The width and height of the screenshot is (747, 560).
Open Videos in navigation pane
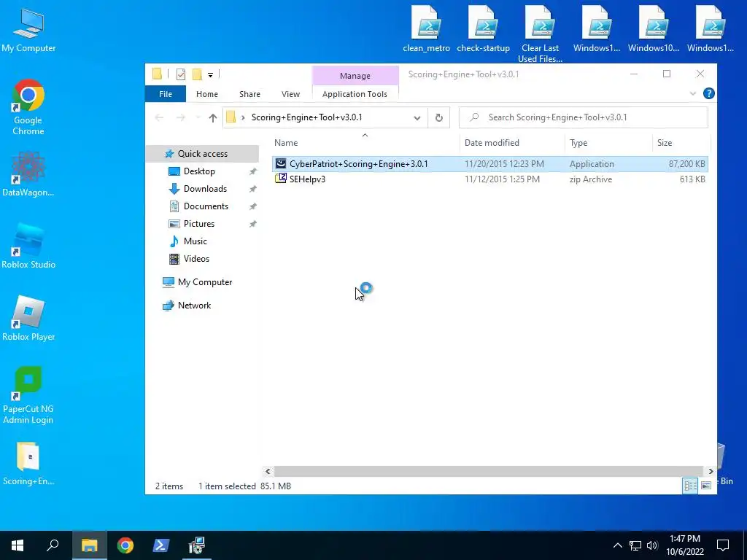(196, 259)
